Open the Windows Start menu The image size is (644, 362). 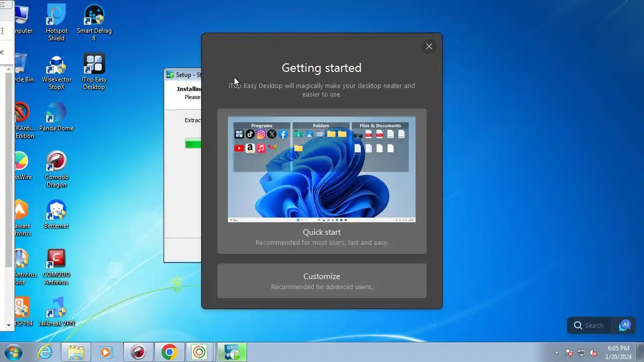click(14, 352)
